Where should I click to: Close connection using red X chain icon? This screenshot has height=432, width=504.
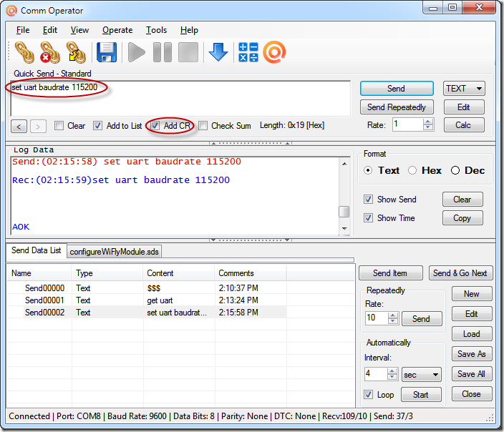[50, 52]
